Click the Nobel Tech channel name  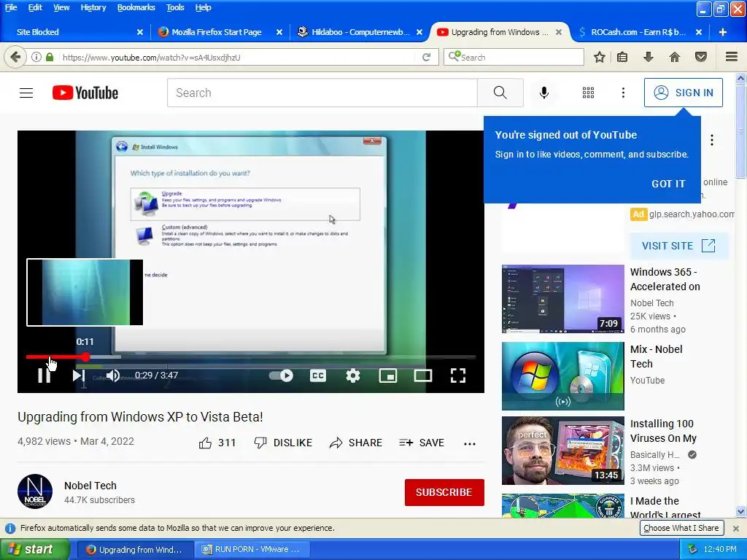click(90, 485)
